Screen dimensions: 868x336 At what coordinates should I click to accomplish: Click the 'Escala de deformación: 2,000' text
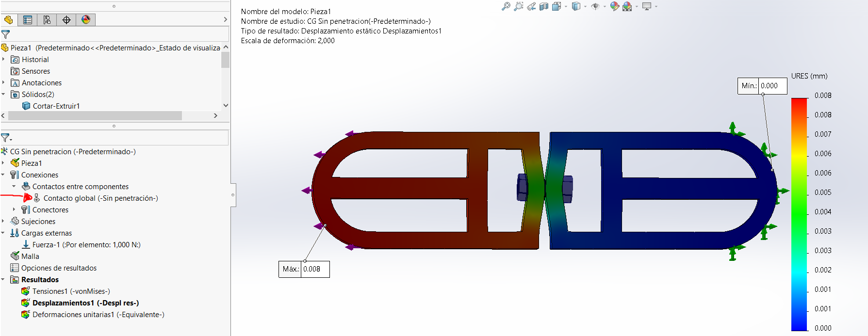[x=288, y=41]
